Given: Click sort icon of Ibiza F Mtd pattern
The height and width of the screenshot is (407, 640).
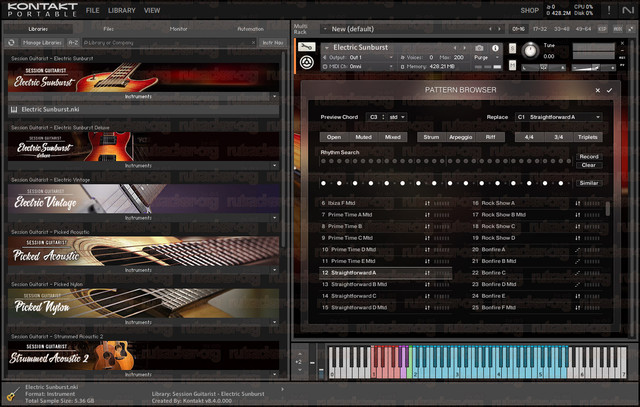Looking at the screenshot, I should click(x=427, y=203).
